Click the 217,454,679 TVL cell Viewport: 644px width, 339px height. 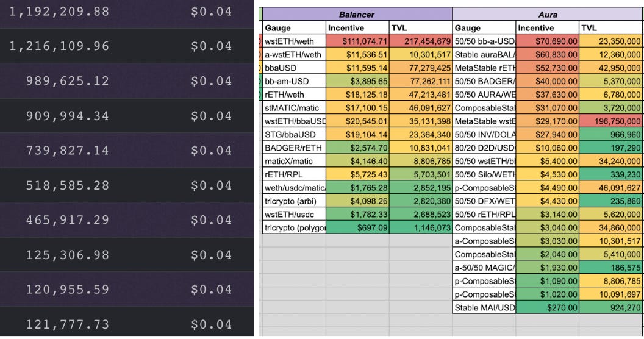click(x=421, y=41)
